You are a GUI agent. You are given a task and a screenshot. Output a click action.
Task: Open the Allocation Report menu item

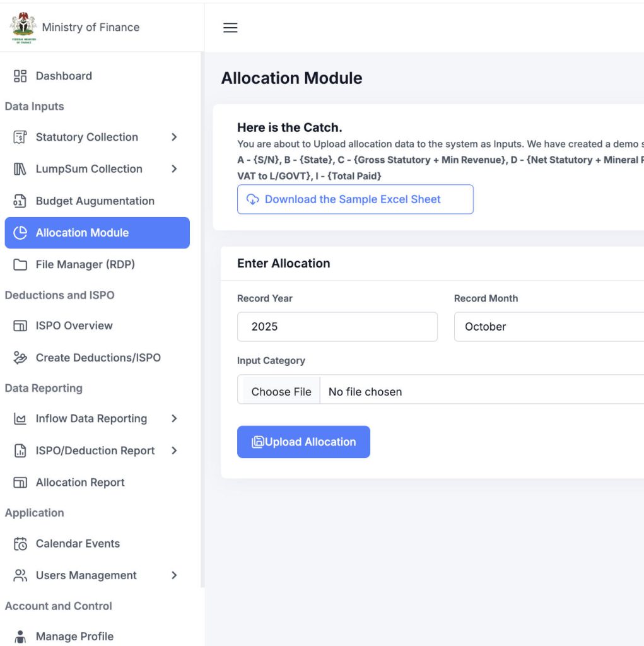pyautogui.click(x=80, y=483)
